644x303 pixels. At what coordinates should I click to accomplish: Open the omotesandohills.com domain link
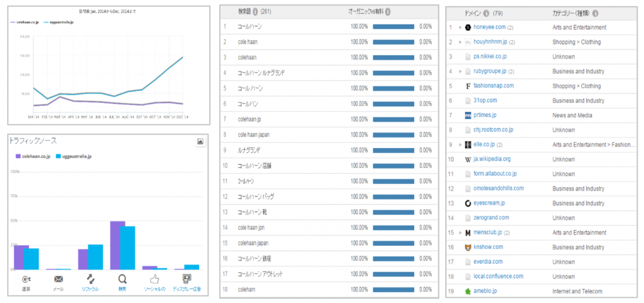click(498, 188)
